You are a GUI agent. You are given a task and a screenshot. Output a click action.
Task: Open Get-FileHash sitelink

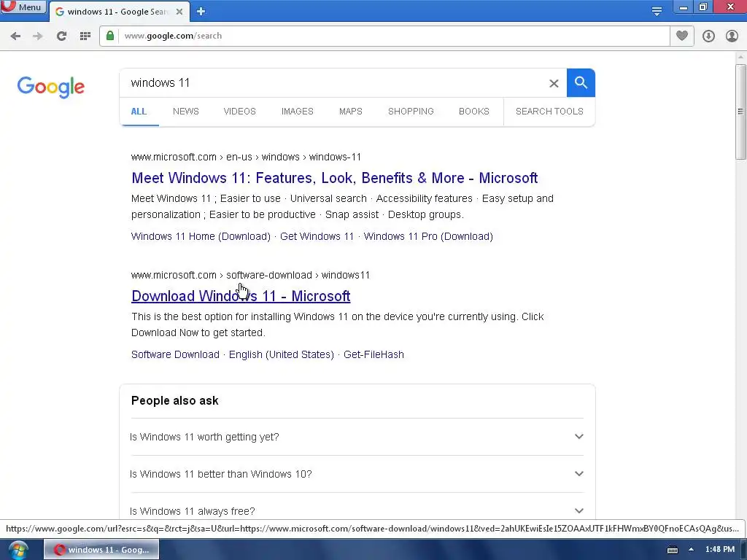click(x=373, y=355)
